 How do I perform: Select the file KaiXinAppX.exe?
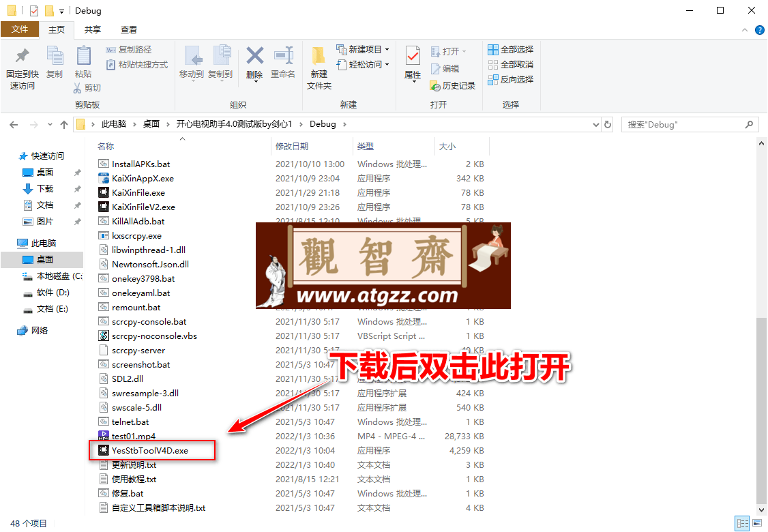143,178
